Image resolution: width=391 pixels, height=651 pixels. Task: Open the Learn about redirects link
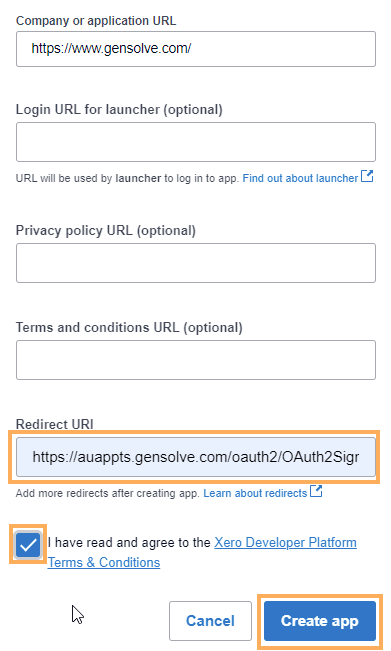[x=255, y=493]
